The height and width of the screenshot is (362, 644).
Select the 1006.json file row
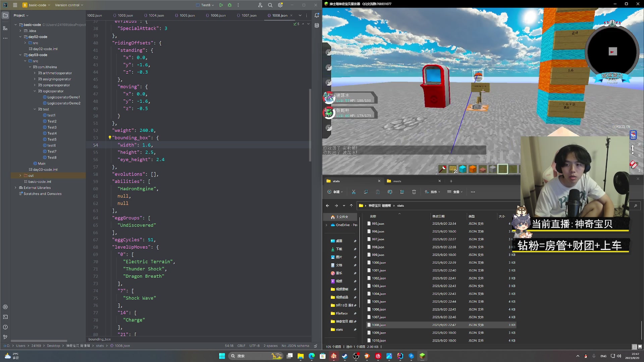point(379,309)
